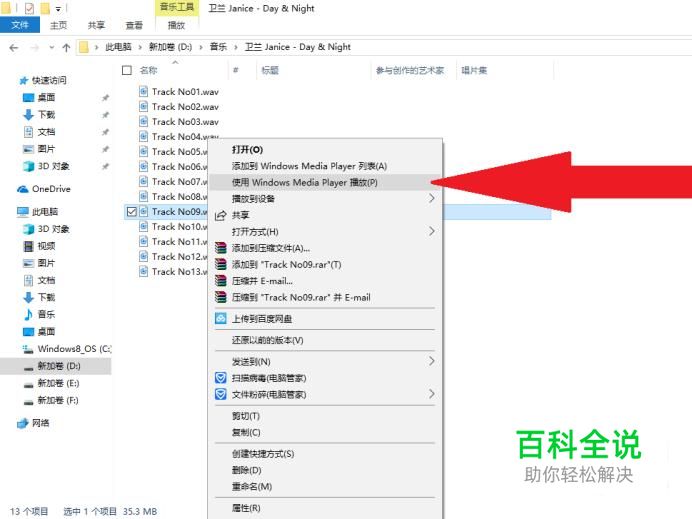Open 快速访问 in navigation pane

[x=49, y=80]
